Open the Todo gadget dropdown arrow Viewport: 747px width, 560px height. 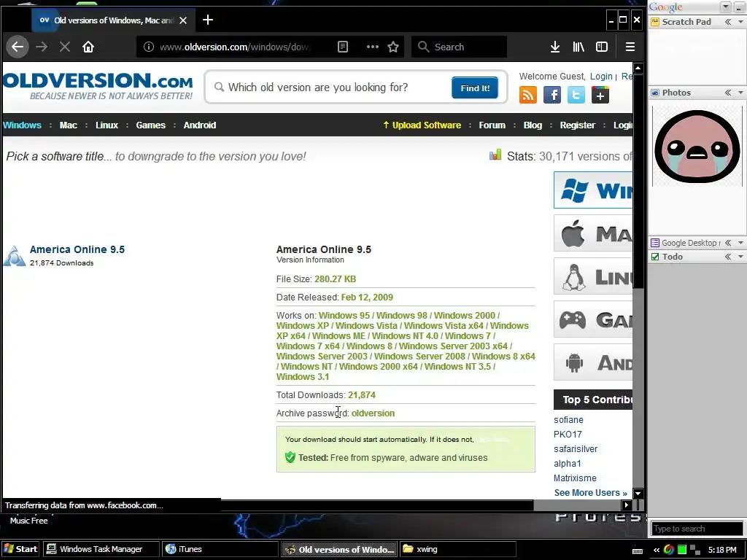click(740, 257)
